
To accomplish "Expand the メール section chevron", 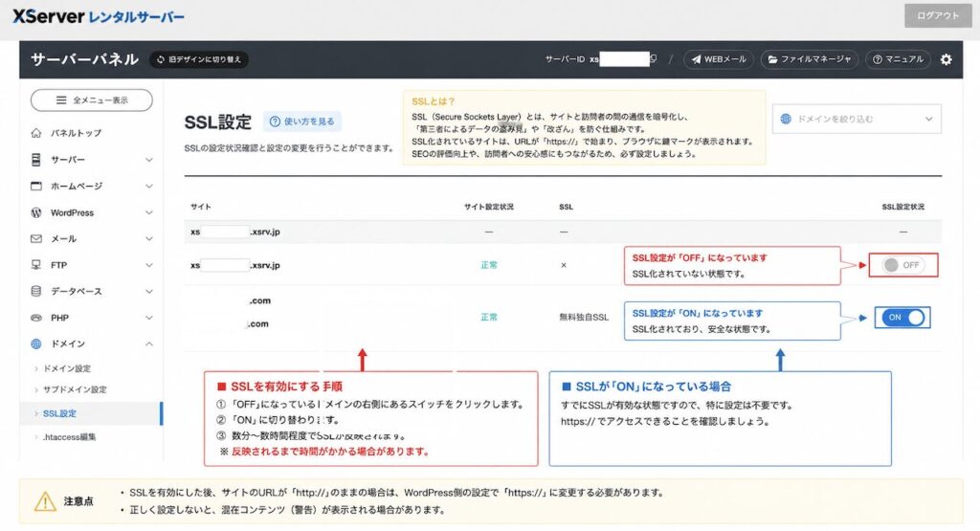I will [x=148, y=238].
